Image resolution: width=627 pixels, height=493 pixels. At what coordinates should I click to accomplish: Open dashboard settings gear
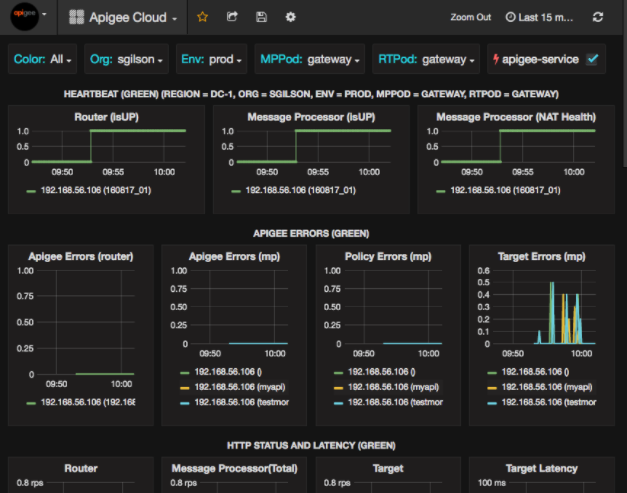290,17
